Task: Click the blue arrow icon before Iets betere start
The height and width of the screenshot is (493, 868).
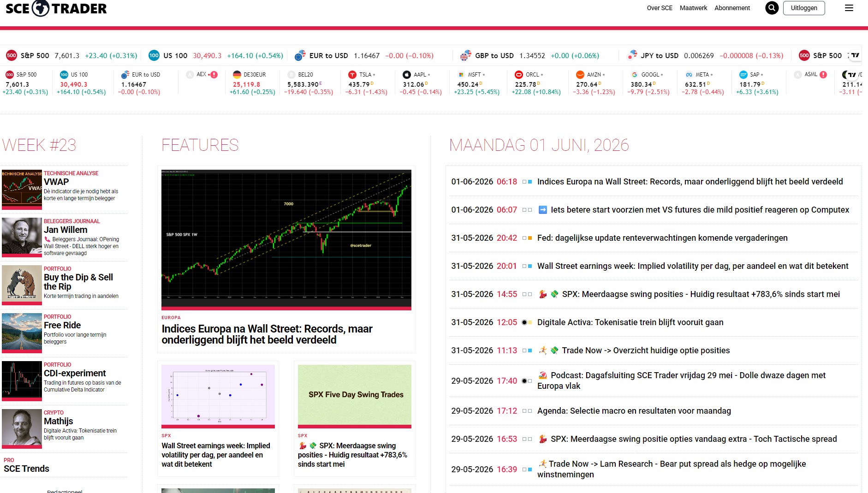Action: pos(543,210)
